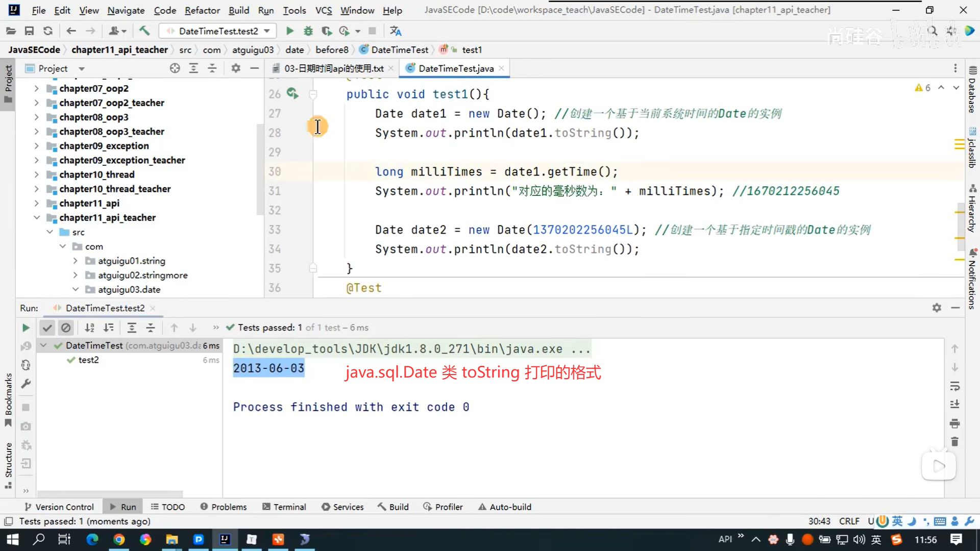Rerun tests in Run panel
980x551 pixels.
26,328
